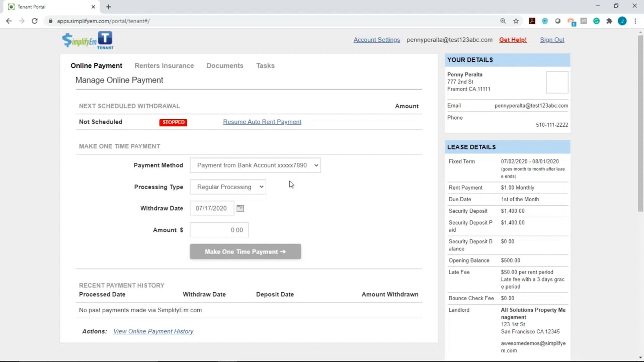Expand the Processing Type dropdown
644x362 pixels.
[228, 187]
